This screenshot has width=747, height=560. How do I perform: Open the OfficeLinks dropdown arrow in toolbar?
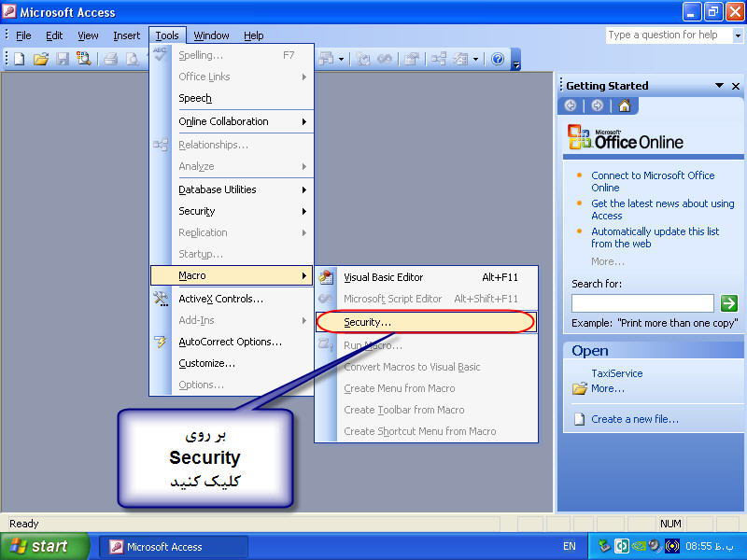pos(341,60)
